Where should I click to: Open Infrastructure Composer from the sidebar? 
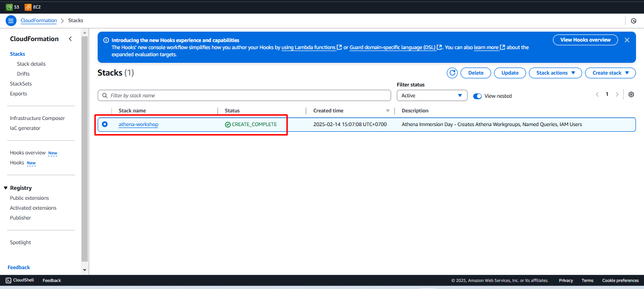[x=37, y=118]
